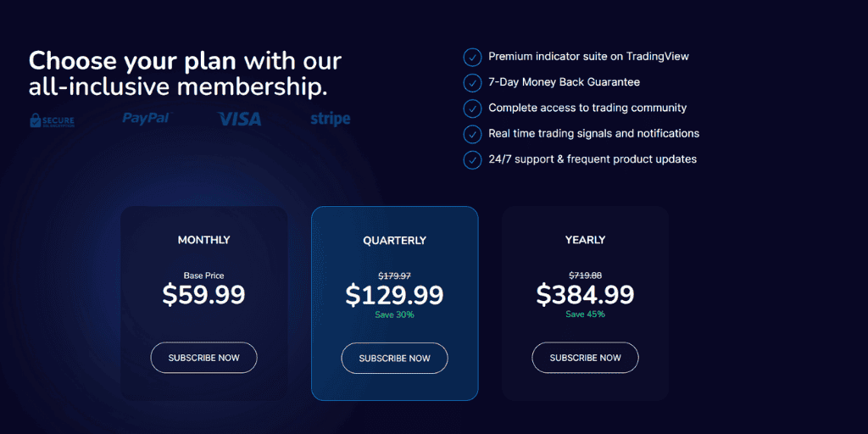Image resolution: width=868 pixels, height=434 pixels.
Task: Select the MONTHLY plan card heading
Action: (x=203, y=240)
